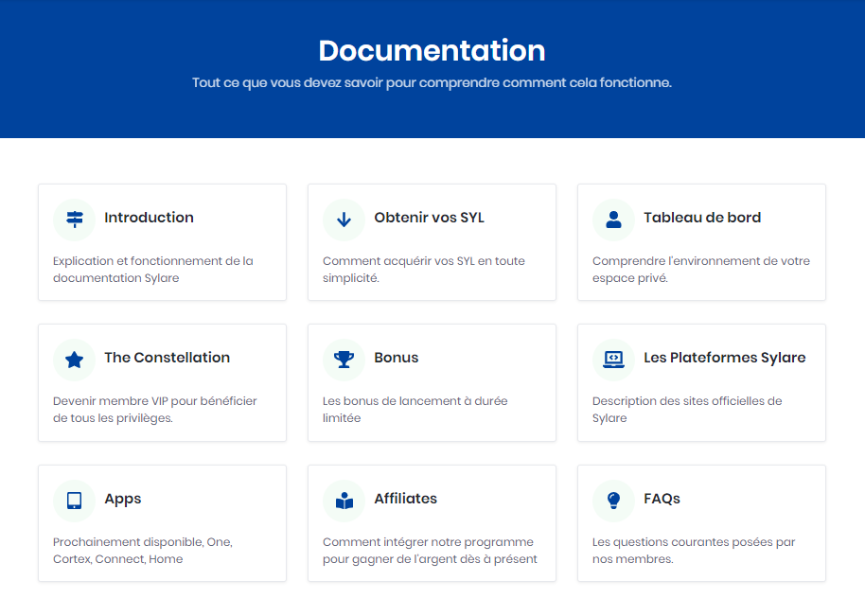
Task: Open the Obtenir vos SYL heading
Action: point(429,218)
